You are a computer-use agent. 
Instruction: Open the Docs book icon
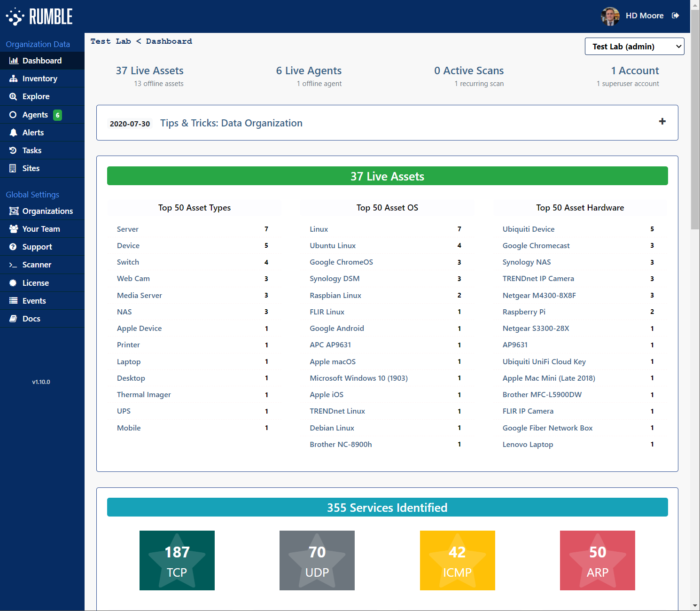14,319
